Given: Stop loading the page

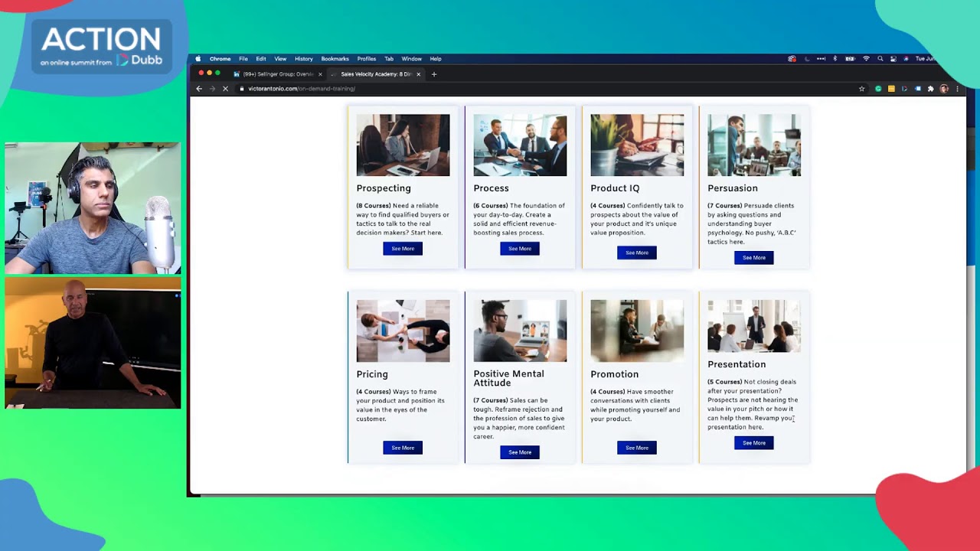Looking at the screenshot, I should pyautogui.click(x=225, y=89).
